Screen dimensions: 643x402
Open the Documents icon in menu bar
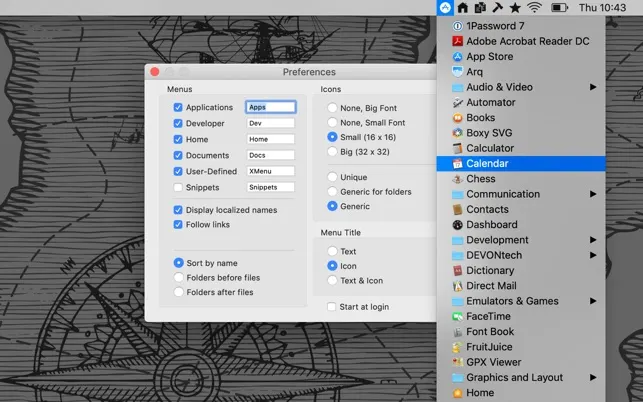point(480,7)
